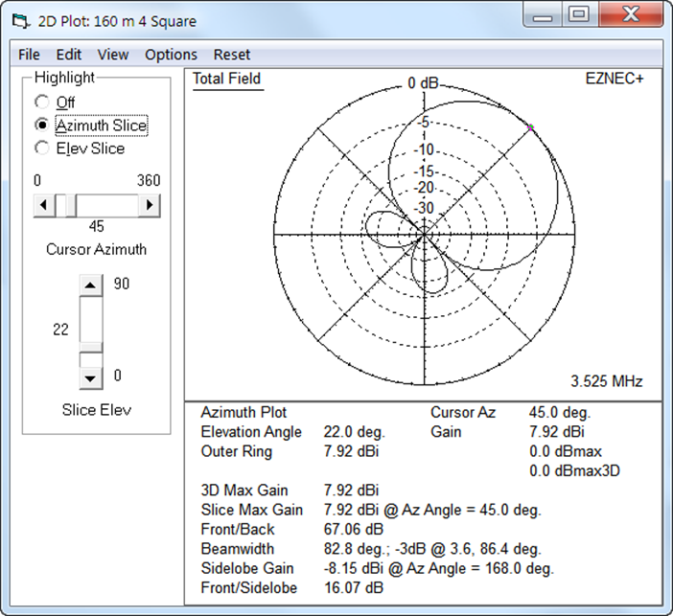
Task: Click the magenta cursor marker on plot
Action: click(x=531, y=127)
